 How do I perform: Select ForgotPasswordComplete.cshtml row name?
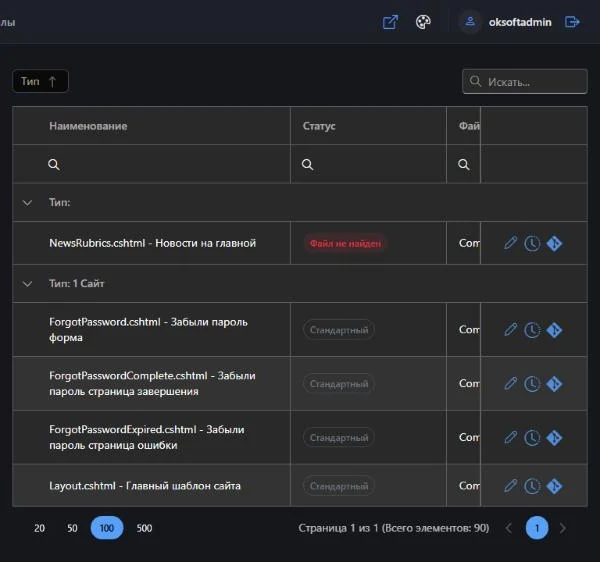[x=152, y=383]
